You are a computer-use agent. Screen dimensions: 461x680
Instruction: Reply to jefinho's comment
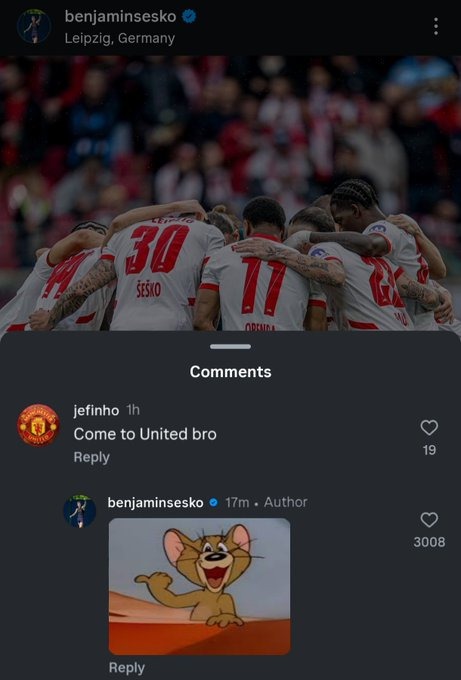pyautogui.click(x=92, y=457)
